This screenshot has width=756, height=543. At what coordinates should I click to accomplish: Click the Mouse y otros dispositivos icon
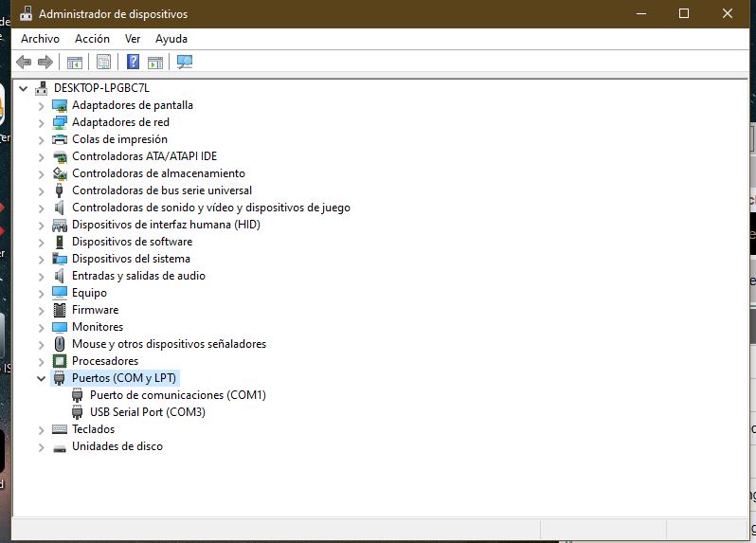click(x=60, y=344)
